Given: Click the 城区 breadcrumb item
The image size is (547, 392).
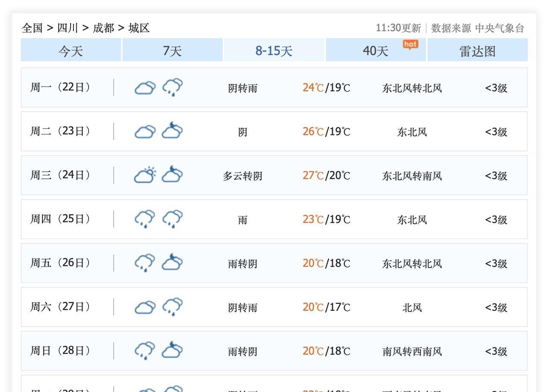Looking at the screenshot, I should coord(139,28).
